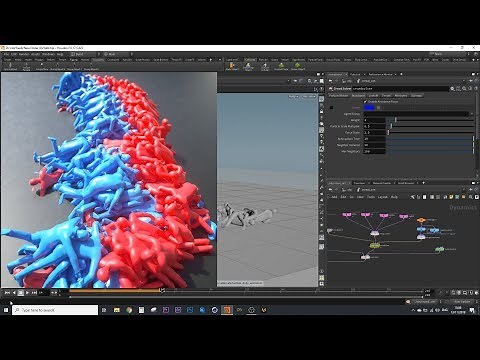Step forward one frame in playbar

[x=34, y=293]
